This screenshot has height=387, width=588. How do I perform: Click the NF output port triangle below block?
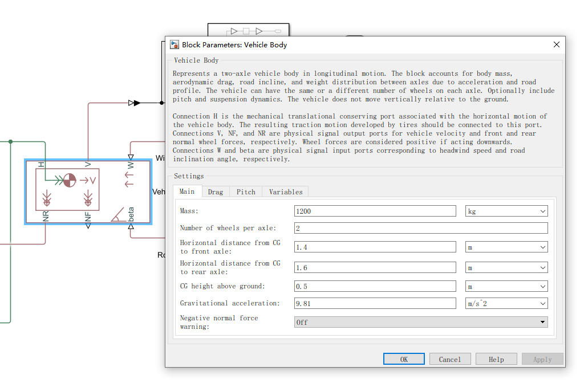[88, 226]
